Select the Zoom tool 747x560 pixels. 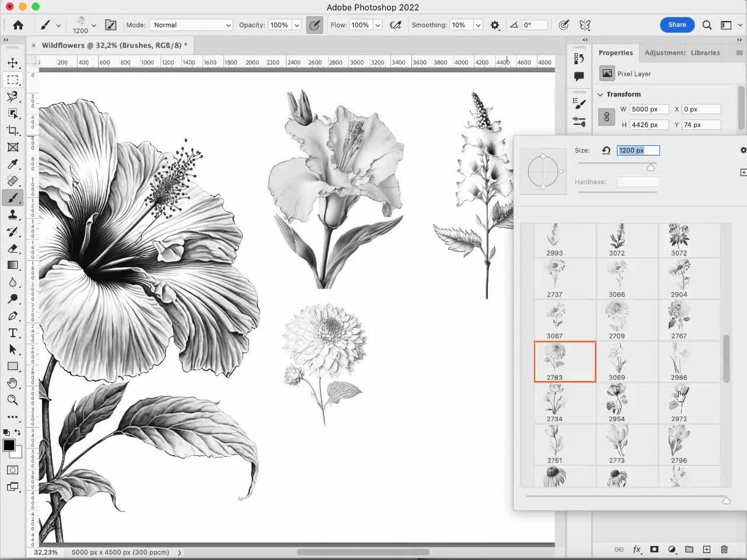tap(13, 400)
